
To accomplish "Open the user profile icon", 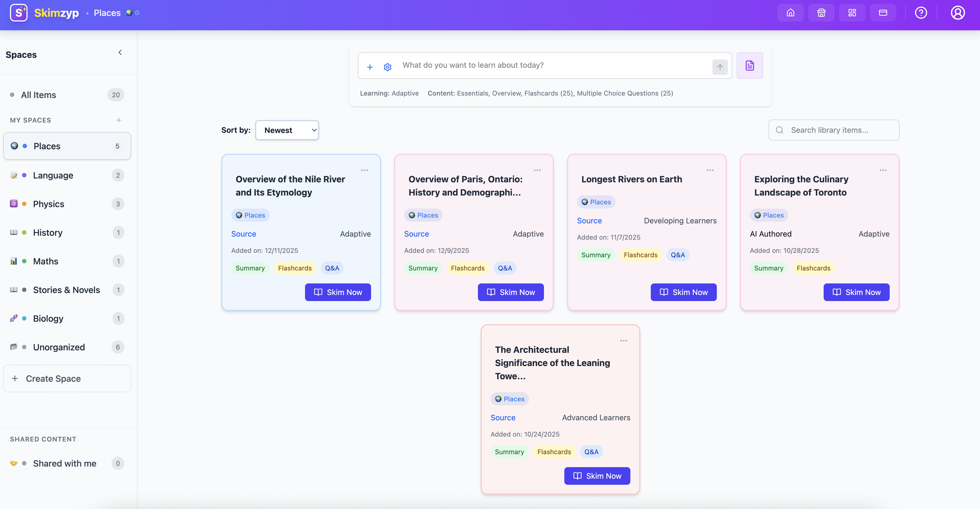I will point(957,13).
